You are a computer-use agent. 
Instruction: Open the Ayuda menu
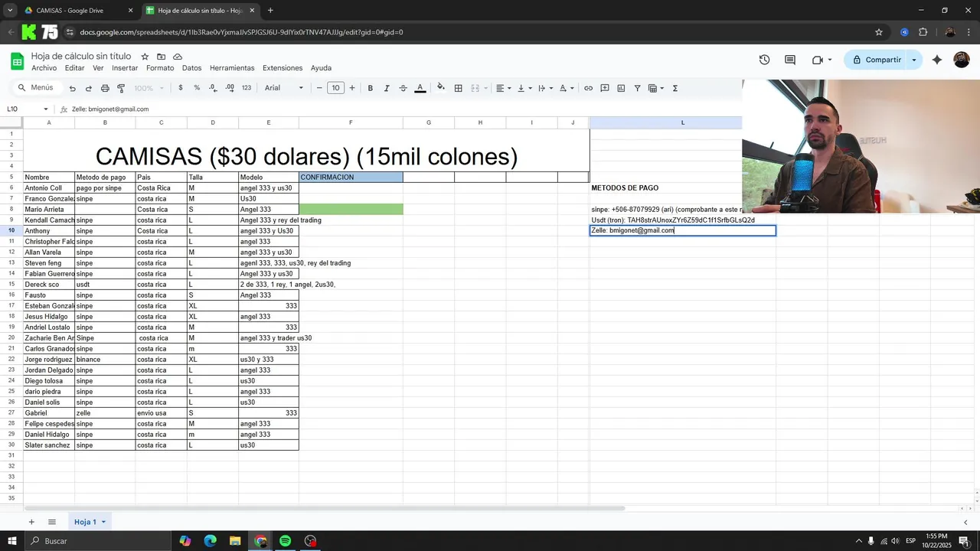321,68
